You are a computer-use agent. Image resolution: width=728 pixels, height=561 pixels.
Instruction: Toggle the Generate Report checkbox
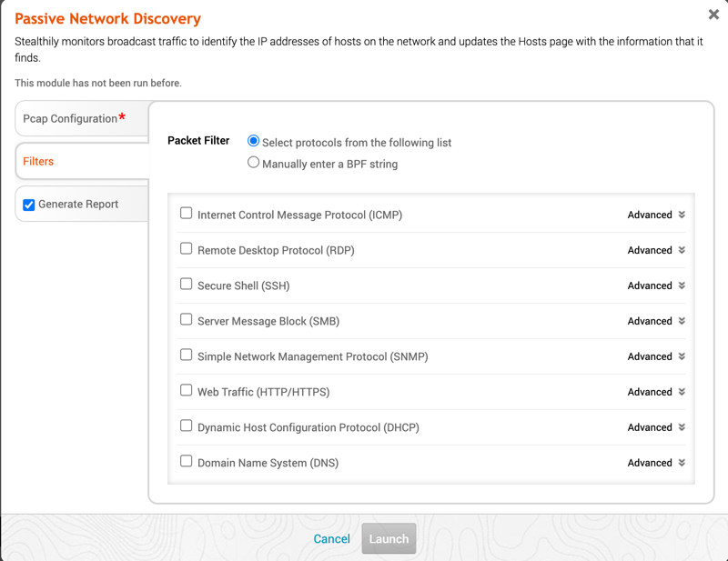29,205
